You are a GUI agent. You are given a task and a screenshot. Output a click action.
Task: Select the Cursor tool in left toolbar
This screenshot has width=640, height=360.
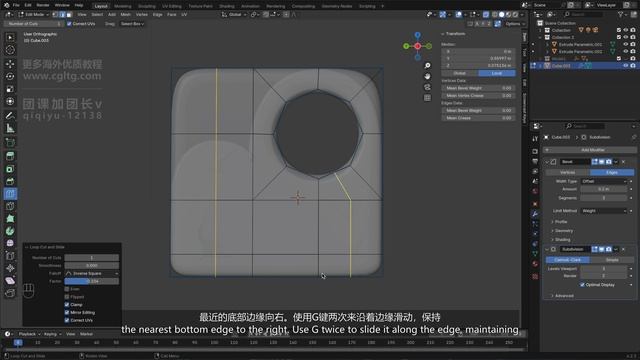coord(10,50)
